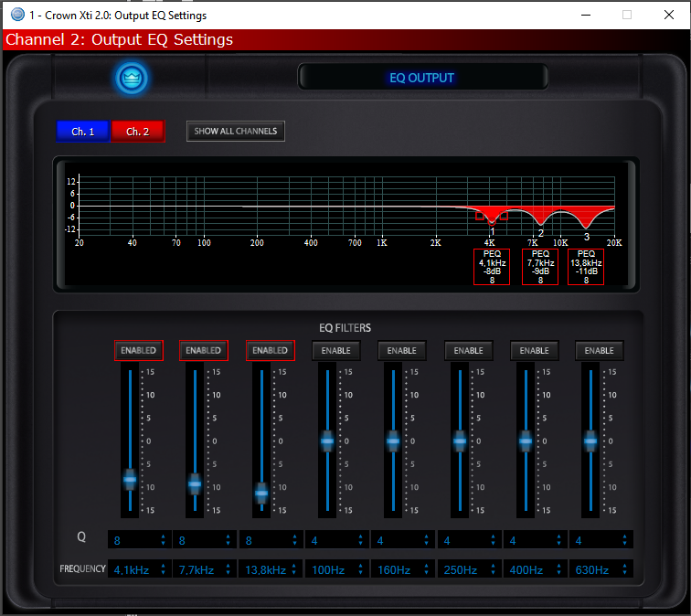Select the 13.8kHz PEQ info box
Viewport: 691px width, 616px height.
(x=586, y=266)
